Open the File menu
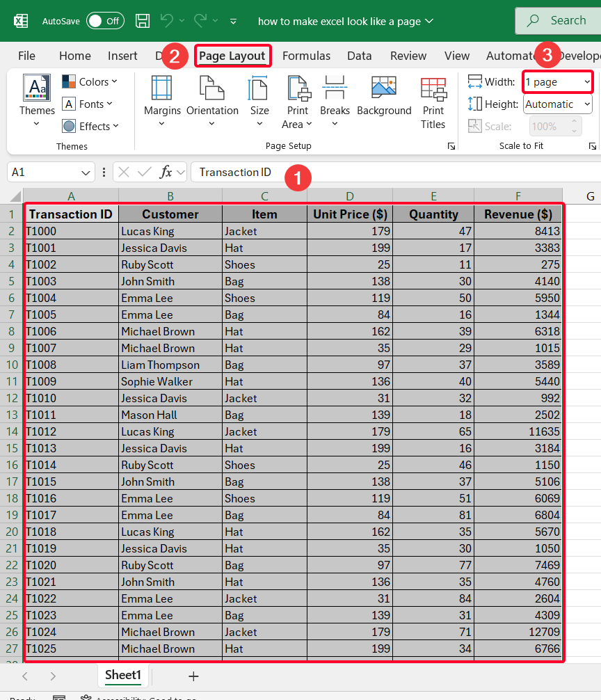 click(26, 56)
